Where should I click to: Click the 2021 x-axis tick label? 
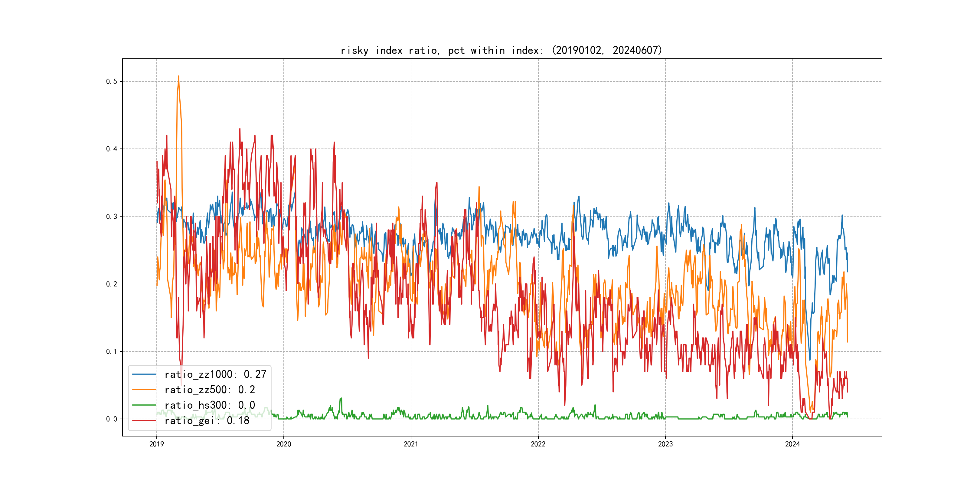(411, 444)
